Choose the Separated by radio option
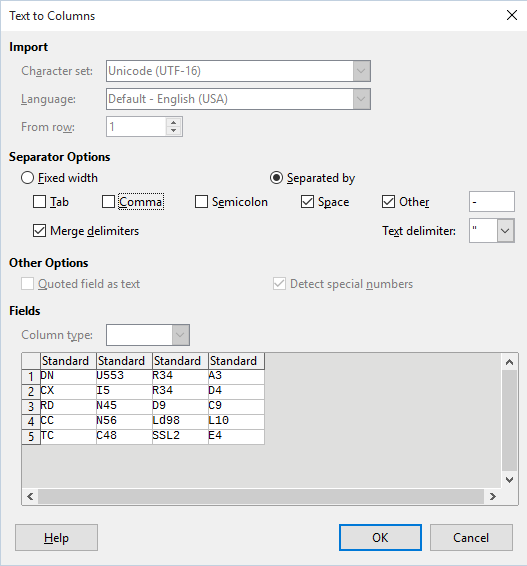Screen dimensions: 527x566 (276, 178)
